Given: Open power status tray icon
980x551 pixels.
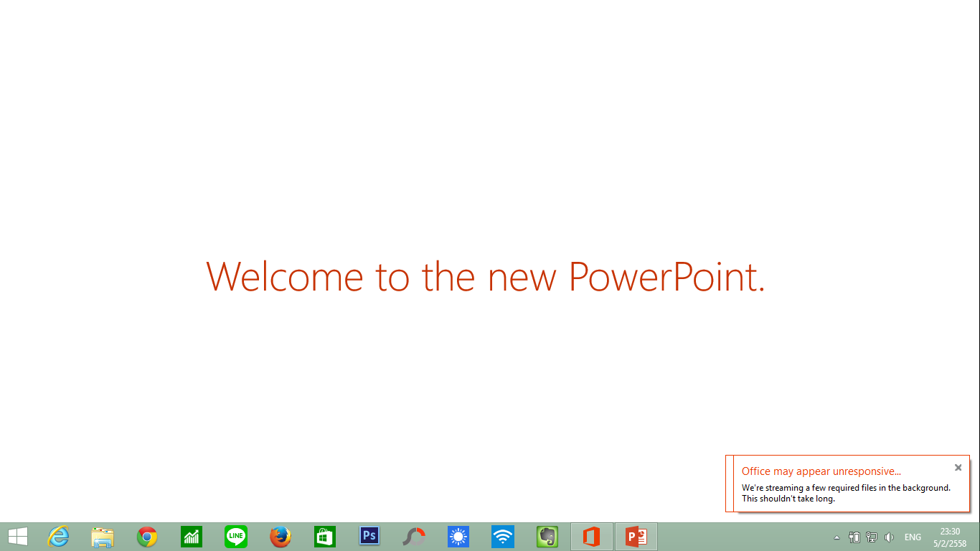Looking at the screenshot, I should pos(854,537).
